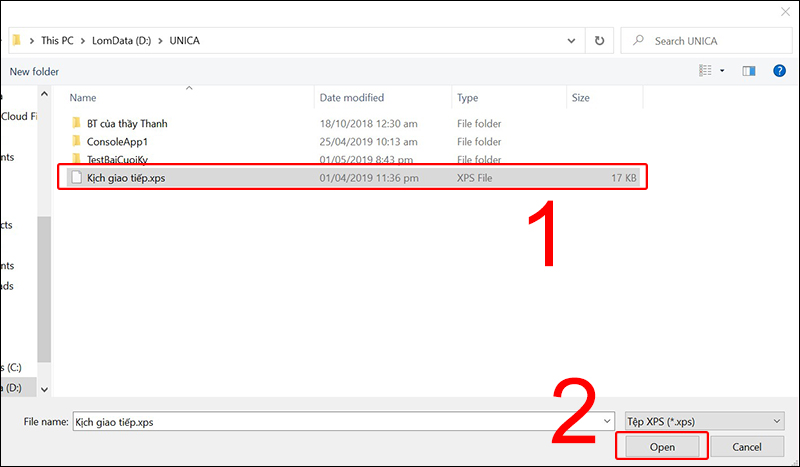The height and width of the screenshot is (467, 800).
Task: Click the 17 KB size cell
Action: point(623,178)
